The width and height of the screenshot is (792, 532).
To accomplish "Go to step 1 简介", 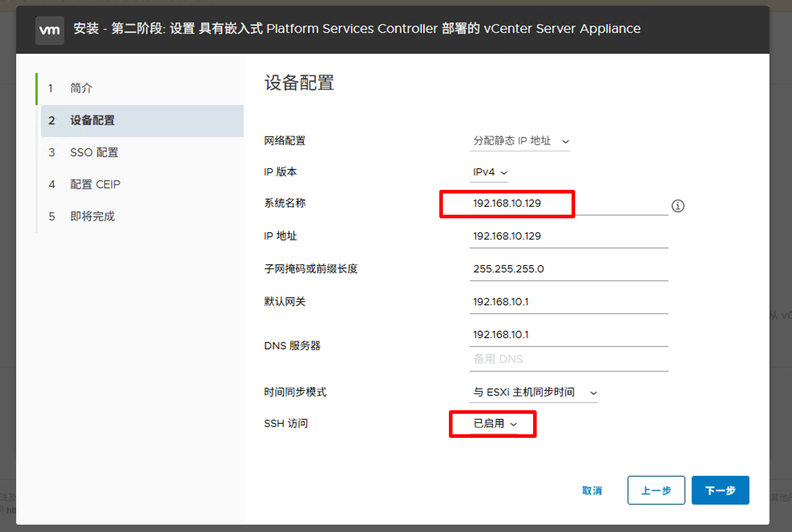I will coord(140,88).
